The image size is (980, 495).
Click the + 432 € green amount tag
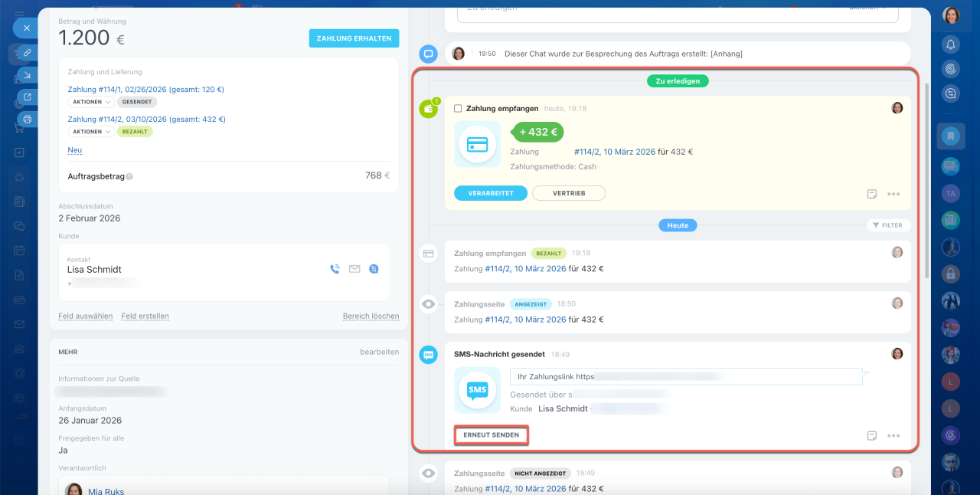pos(538,132)
